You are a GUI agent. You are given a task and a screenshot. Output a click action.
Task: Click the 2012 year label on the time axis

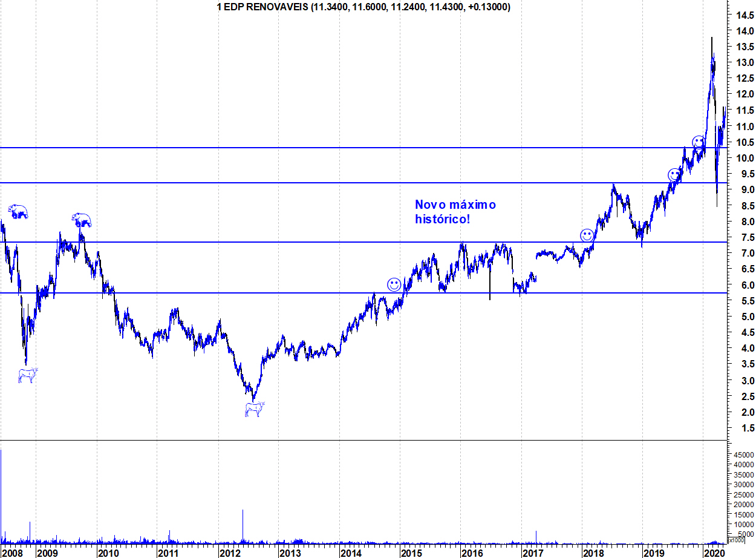pyautogui.click(x=229, y=553)
